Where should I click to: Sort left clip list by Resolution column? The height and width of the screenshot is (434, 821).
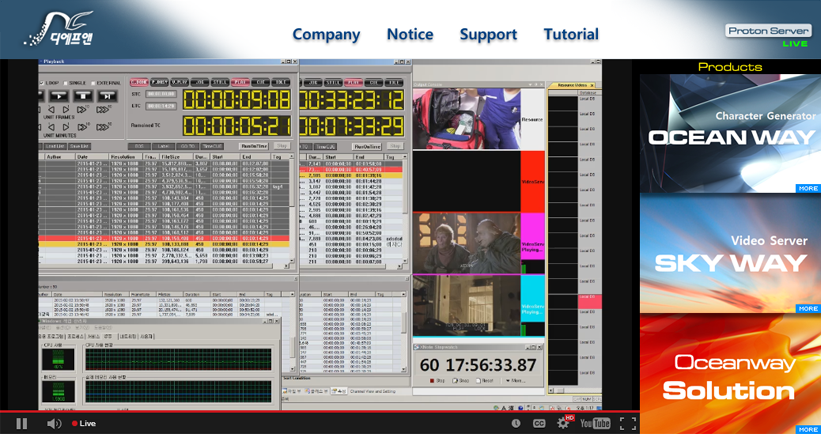pos(125,157)
